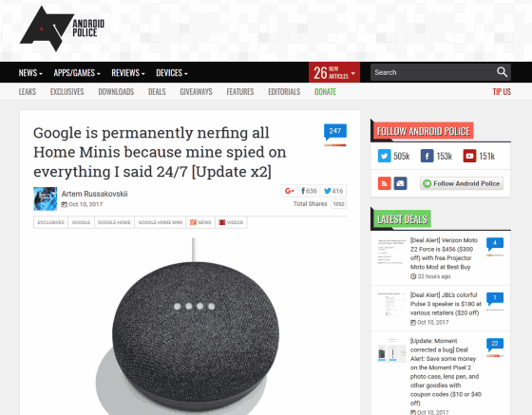This screenshot has height=415, width=532.
Task: Open author Artem Russakovskii's page
Action: point(94,194)
